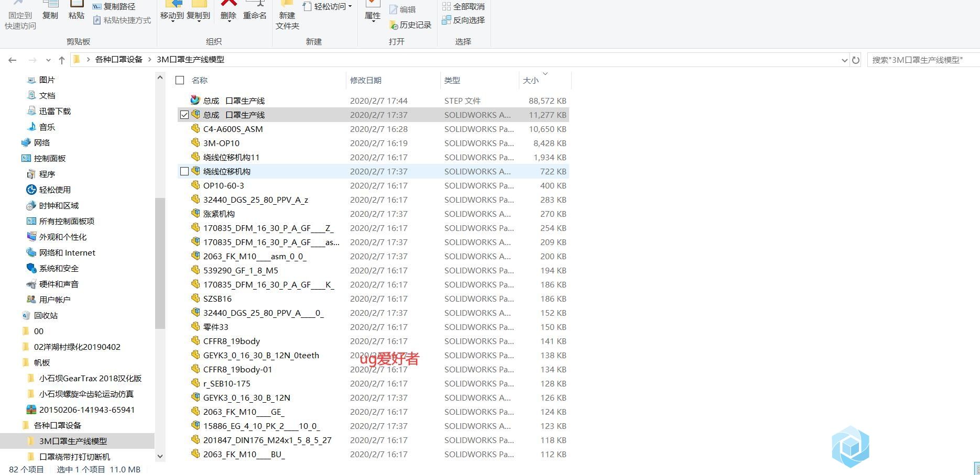Open Documents (文档) in navigation pane
This screenshot has width=980, height=475.
(47, 95)
